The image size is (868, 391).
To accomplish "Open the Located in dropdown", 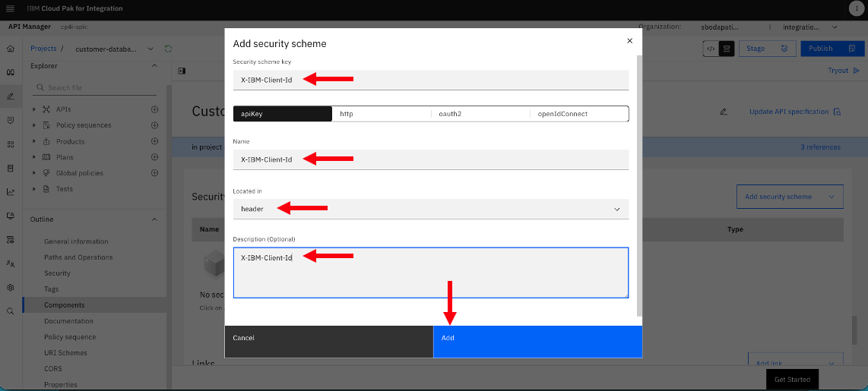I will tap(431, 209).
